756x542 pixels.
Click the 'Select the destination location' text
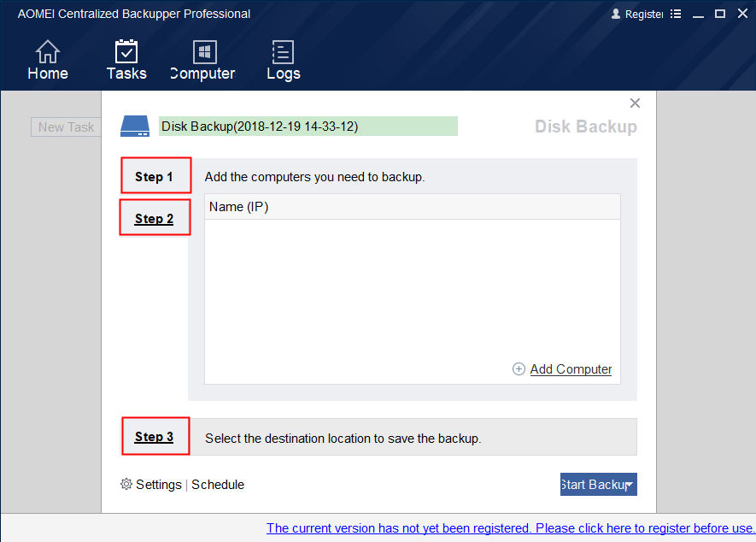point(343,439)
